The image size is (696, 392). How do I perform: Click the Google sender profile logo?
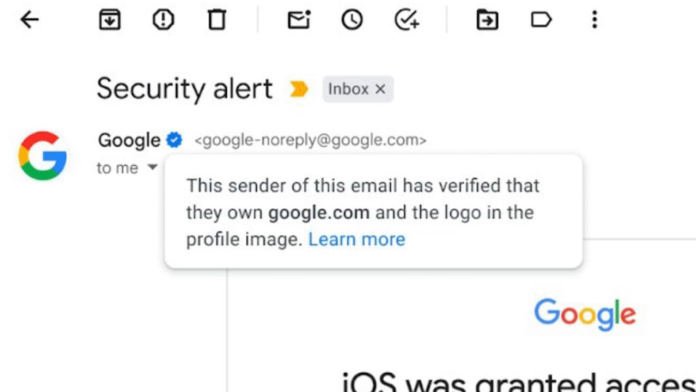[43, 155]
